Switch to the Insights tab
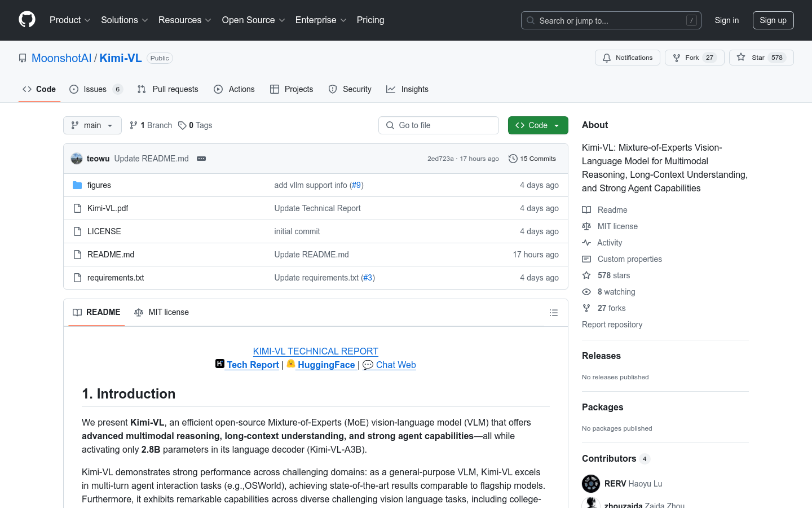The width and height of the screenshot is (812, 508). pos(408,89)
